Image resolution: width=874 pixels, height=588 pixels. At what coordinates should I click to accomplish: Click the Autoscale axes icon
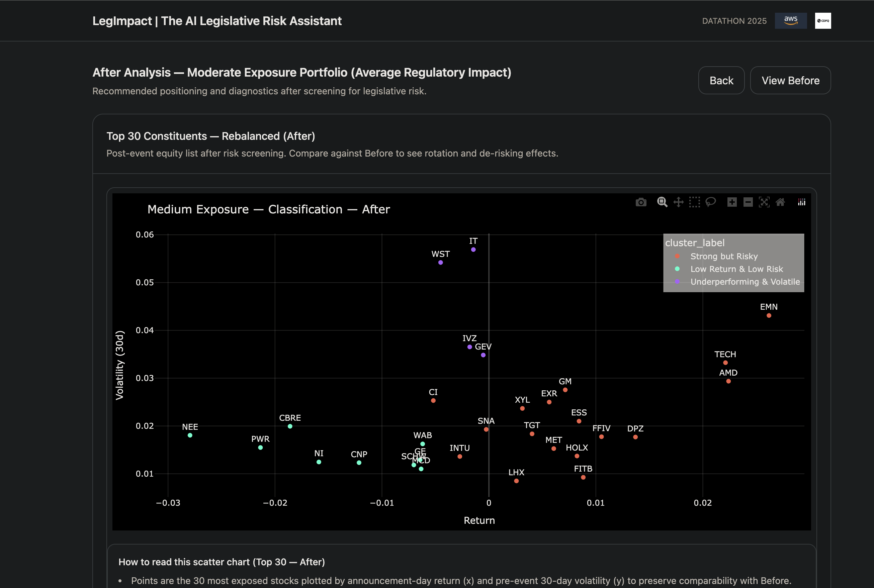(x=764, y=202)
